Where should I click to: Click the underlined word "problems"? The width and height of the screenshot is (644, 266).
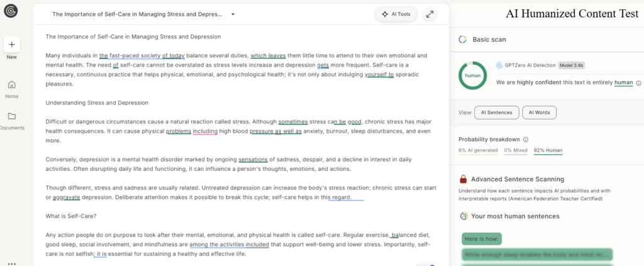point(179,131)
